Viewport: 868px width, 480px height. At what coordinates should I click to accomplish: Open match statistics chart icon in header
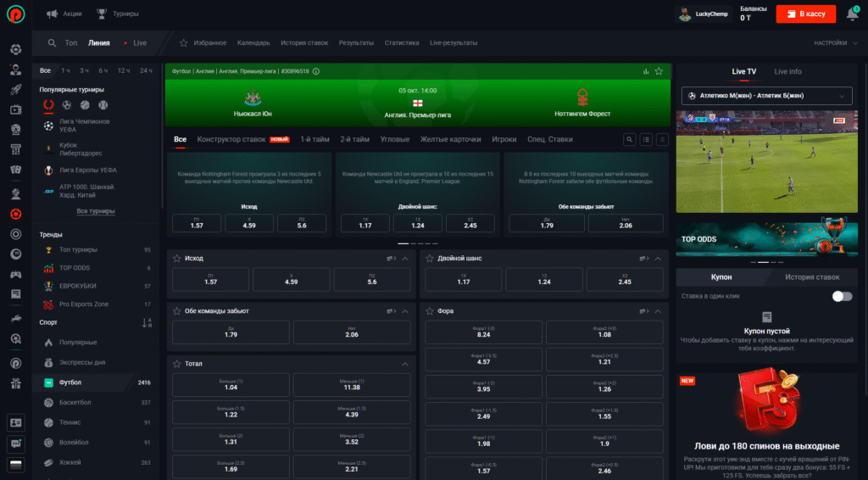tap(645, 71)
